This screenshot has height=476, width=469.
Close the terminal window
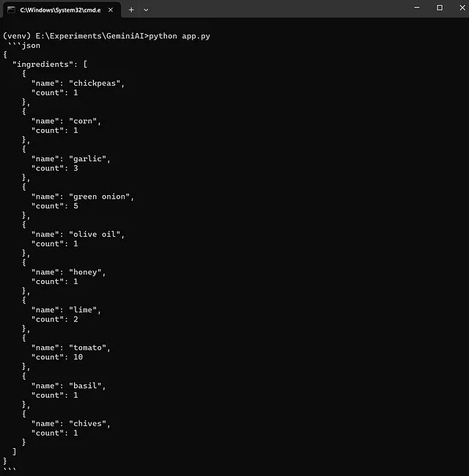coord(462,7)
